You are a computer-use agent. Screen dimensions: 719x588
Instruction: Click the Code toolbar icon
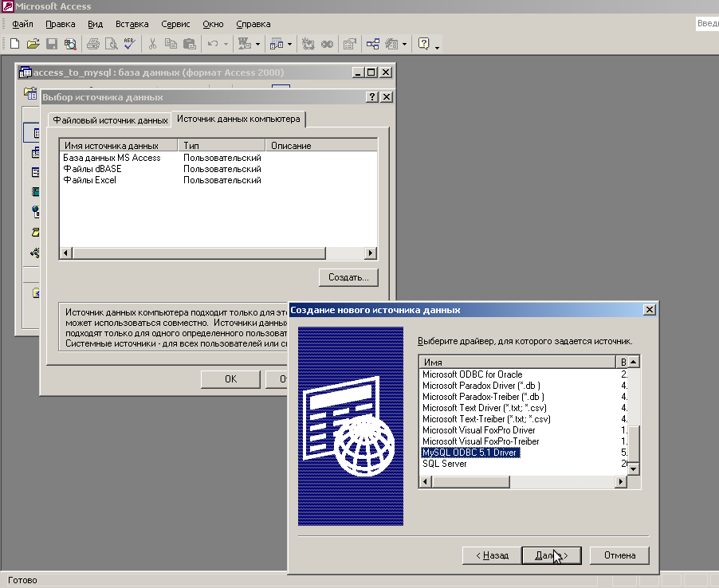308,44
